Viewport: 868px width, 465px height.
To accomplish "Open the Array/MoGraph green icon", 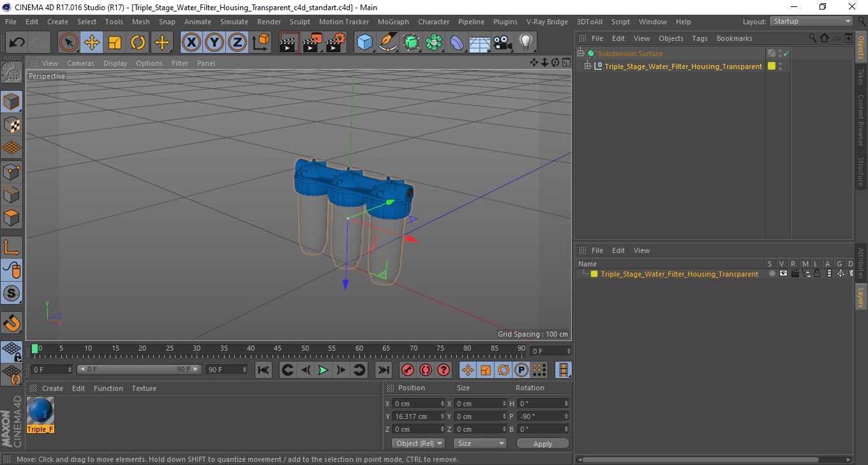I will click(x=434, y=43).
